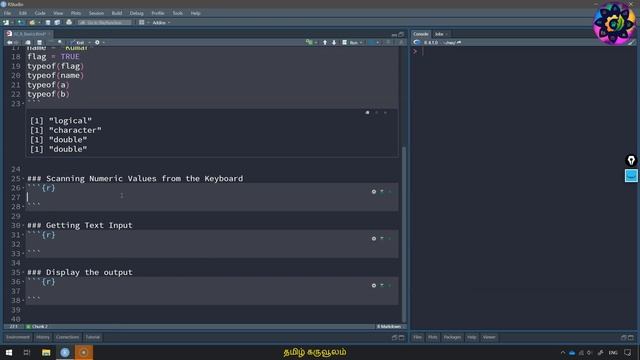Fold the Display the output heading at line 35
640x360 pixels.
click(x=23, y=273)
